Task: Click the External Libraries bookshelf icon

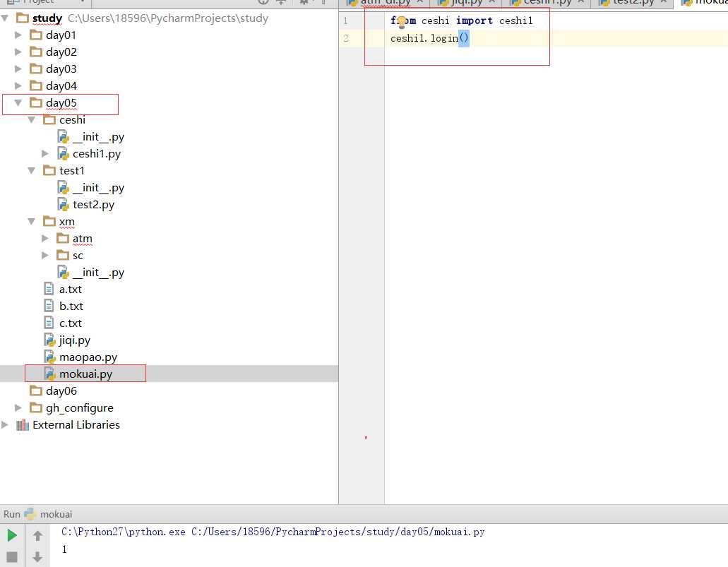Action: click(23, 425)
